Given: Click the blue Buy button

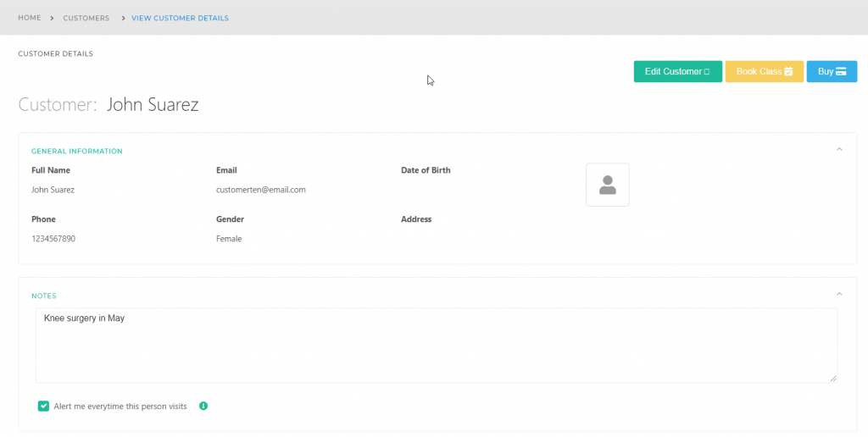Looking at the screenshot, I should (x=832, y=71).
